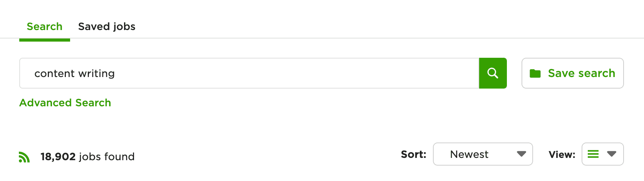Click empty area of search box
The image size is (644, 181).
click(x=297, y=73)
